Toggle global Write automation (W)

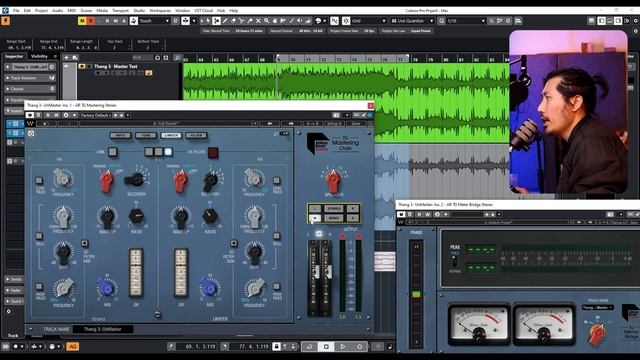[x=116, y=21]
